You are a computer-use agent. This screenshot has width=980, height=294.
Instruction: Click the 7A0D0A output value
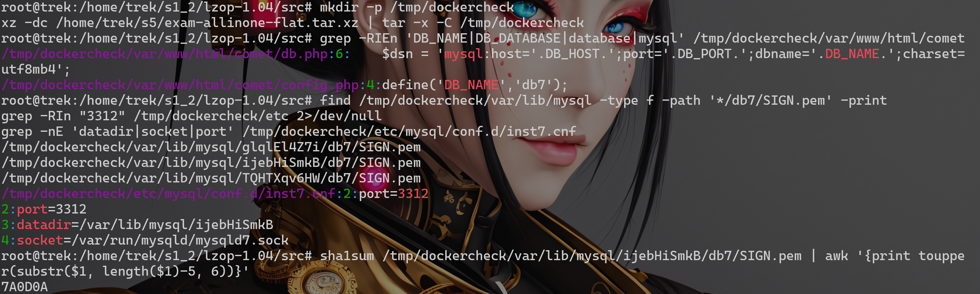24,287
